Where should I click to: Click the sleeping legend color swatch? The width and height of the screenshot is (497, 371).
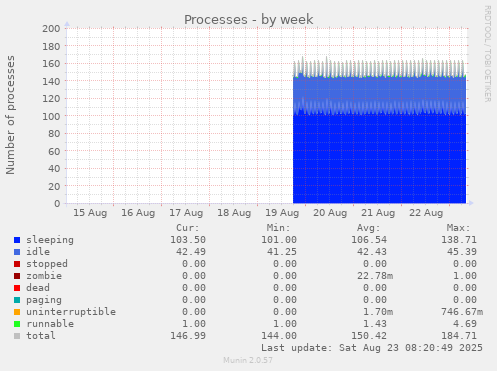17,240
